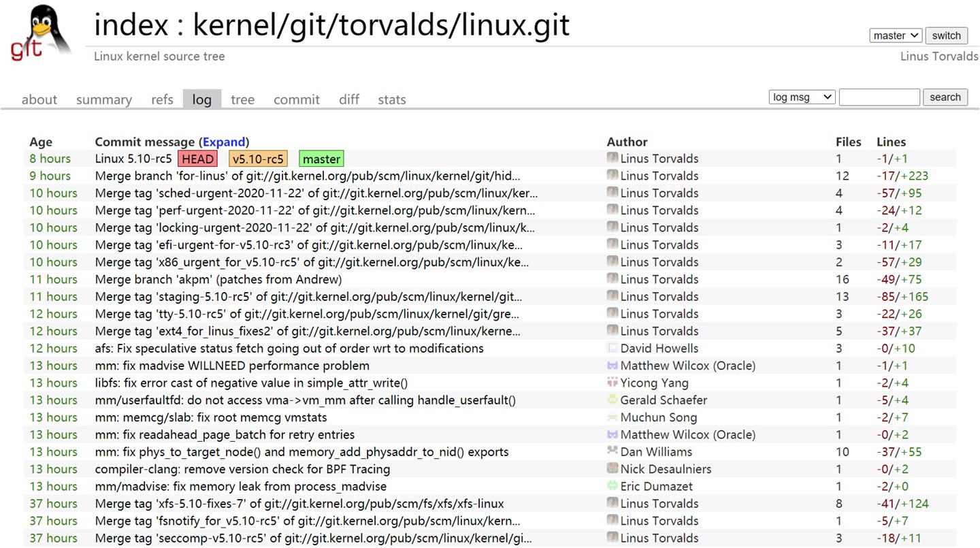The width and height of the screenshot is (980, 548).
Task: Click Matthew Wilcox's purple avatar icon
Action: pyautogui.click(x=611, y=366)
